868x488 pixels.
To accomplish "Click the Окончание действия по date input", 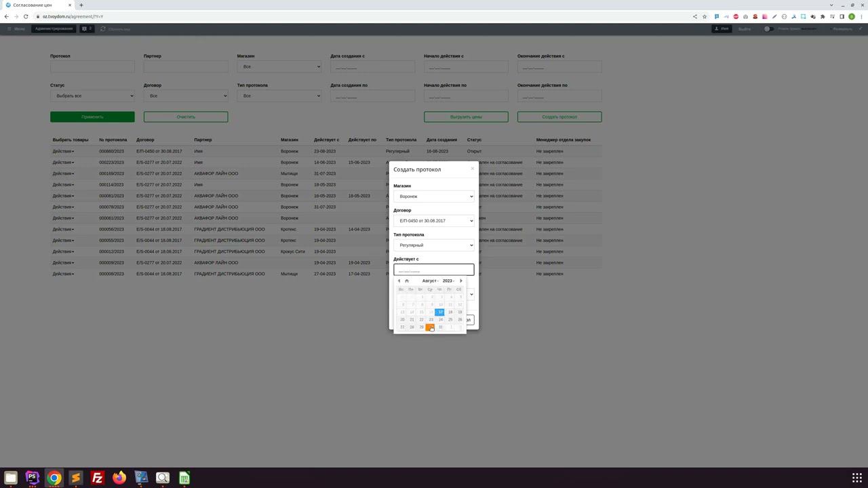I will point(559,96).
